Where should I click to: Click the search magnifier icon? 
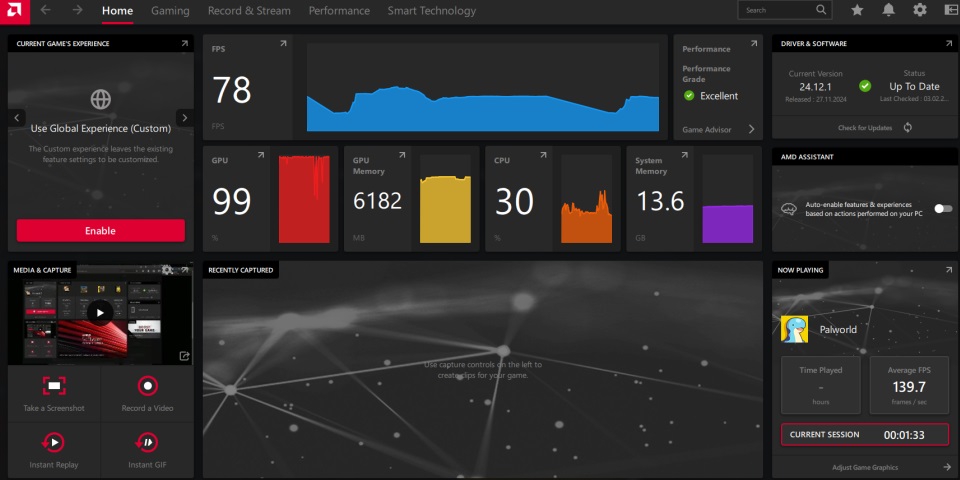coord(821,10)
